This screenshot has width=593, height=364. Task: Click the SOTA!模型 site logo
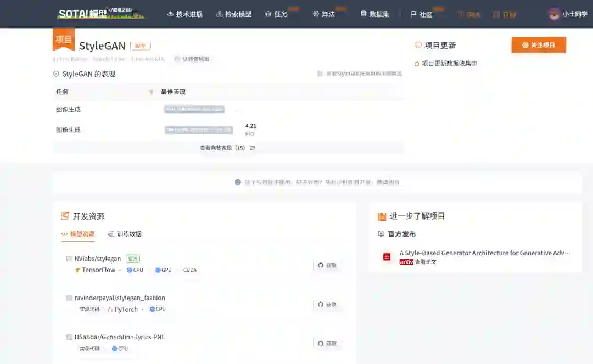[x=100, y=13]
